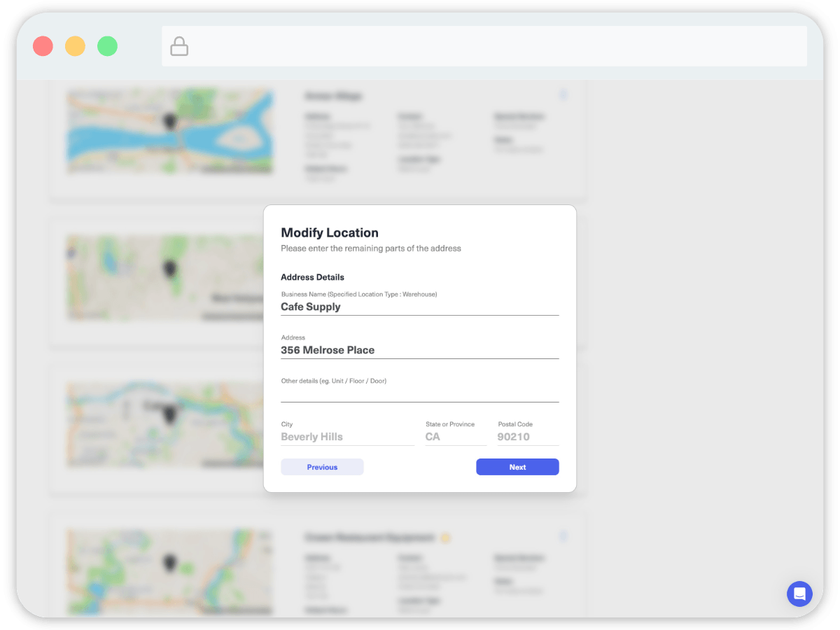Click the blue icon on the first location card

563,95
